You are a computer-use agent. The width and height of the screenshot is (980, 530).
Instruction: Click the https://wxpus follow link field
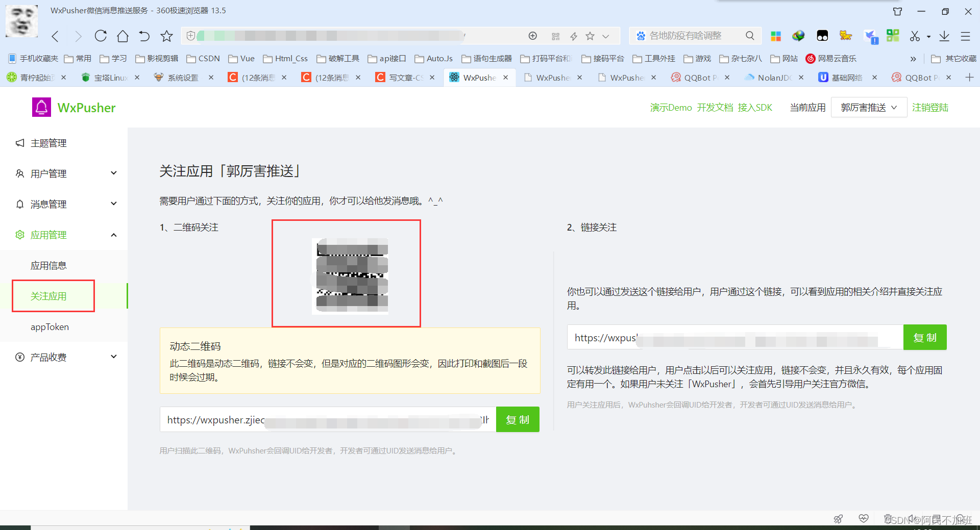(735, 337)
